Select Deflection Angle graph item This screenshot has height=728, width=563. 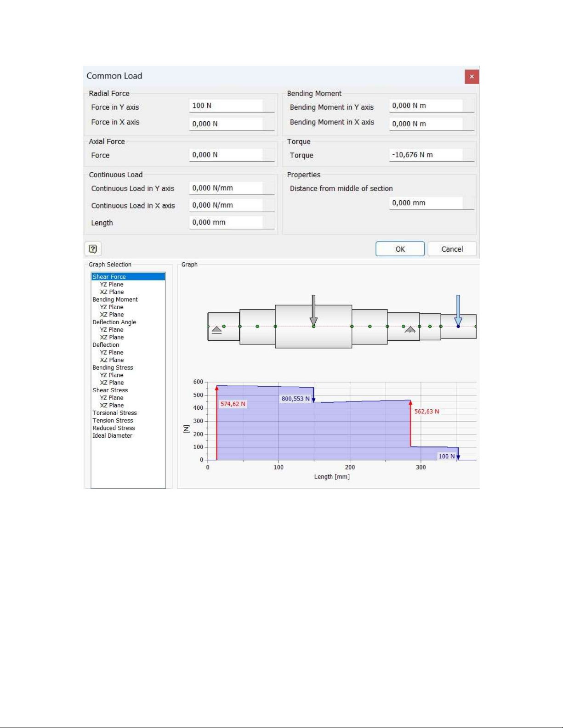pos(114,322)
